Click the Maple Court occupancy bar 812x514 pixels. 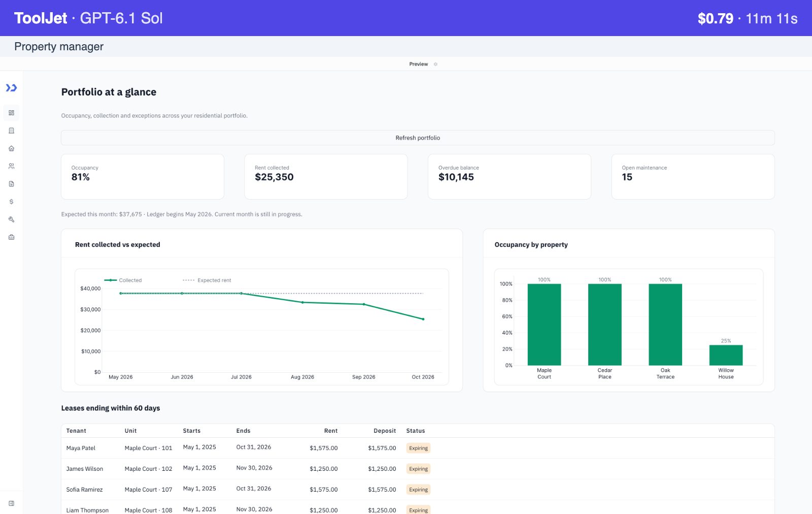click(544, 325)
